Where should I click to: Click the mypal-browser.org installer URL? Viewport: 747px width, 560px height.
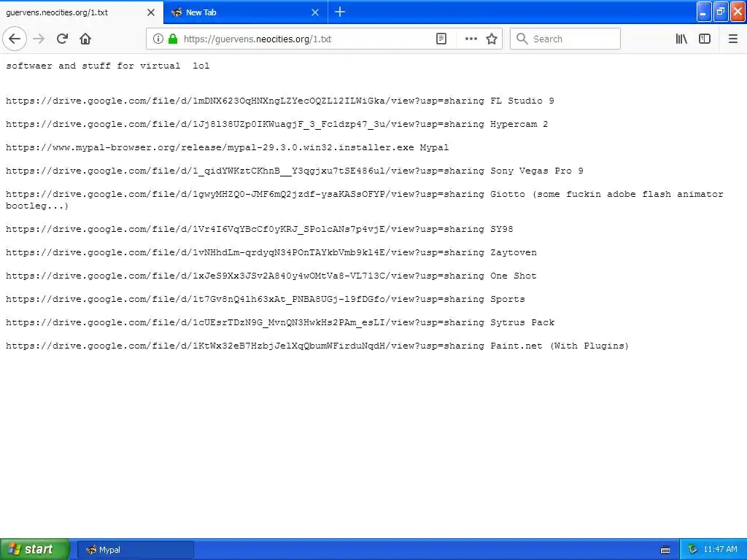pos(209,147)
